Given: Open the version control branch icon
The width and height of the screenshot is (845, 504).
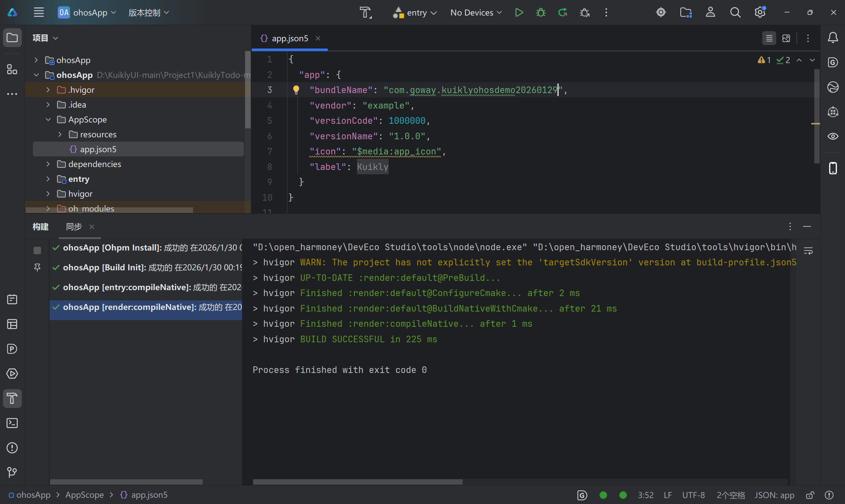Looking at the screenshot, I should pos(12,472).
